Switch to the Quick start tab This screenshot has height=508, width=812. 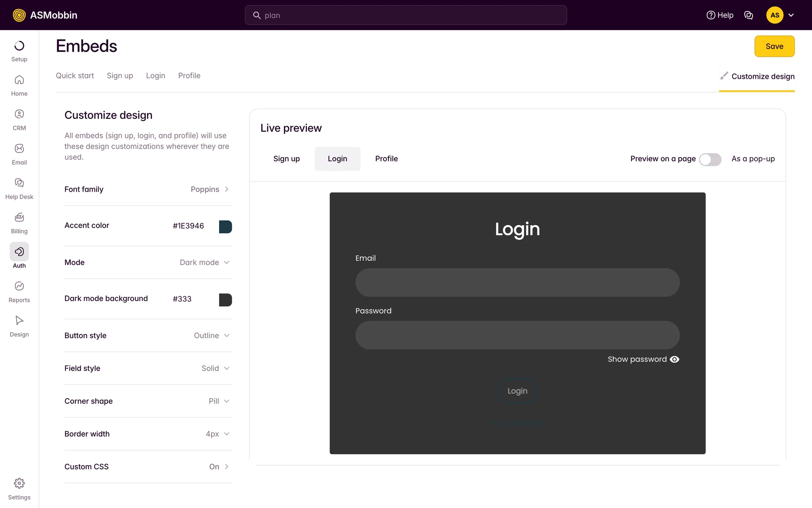tap(75, 76)
